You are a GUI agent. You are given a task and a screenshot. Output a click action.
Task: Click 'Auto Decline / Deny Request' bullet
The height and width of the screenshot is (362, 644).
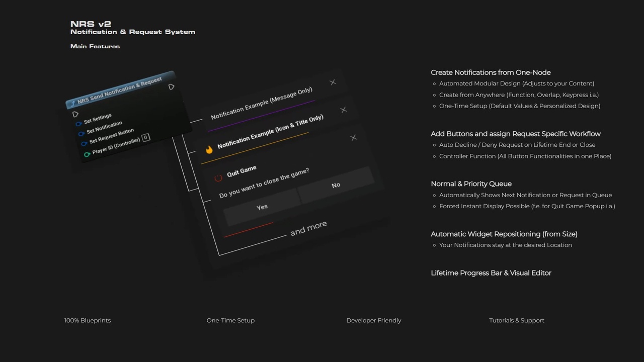[517, 145]
